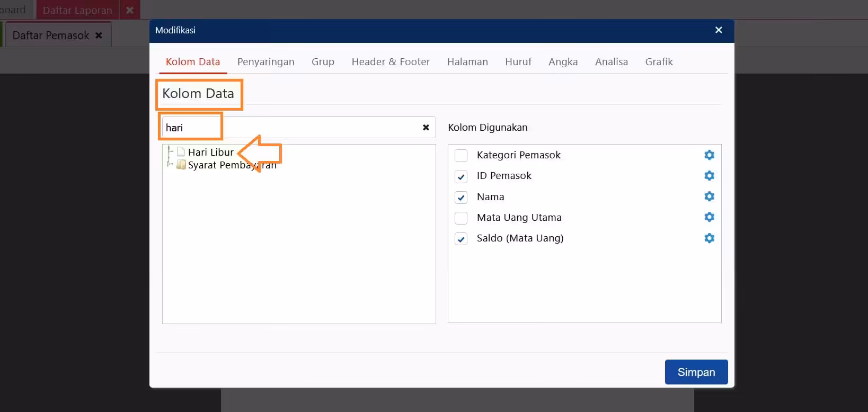Image resolution: width=868 pixels, height=412 pixels.
Task: Click the Hari Libur document icon
Action: pyautogui.click(x=181, y=152)
